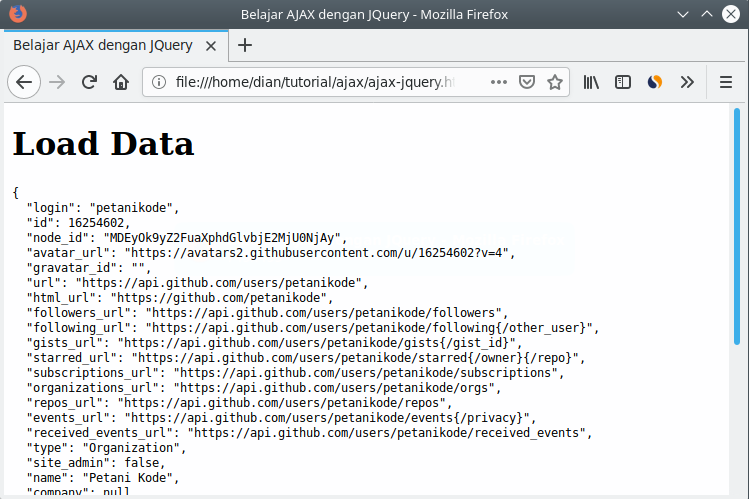Click the vertical page scrollbar
749x499 pixels.
point(737,226)
